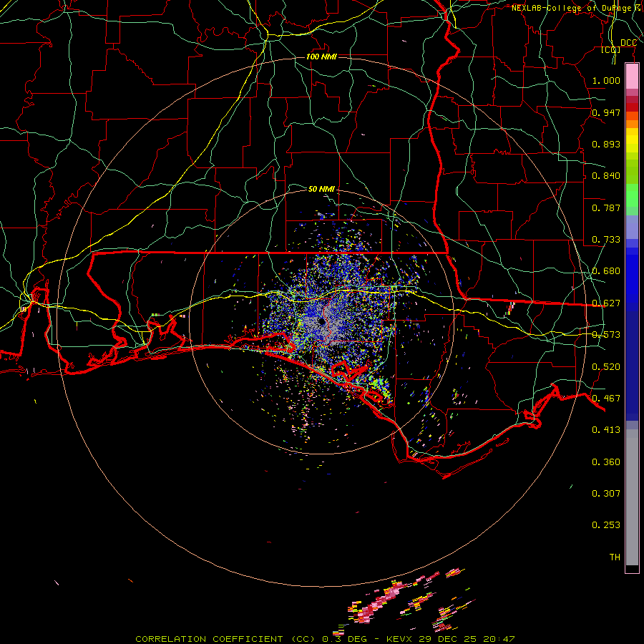Select the 0.520 scale value
This screenshot has height=644, width=644.
coord(606,366)
